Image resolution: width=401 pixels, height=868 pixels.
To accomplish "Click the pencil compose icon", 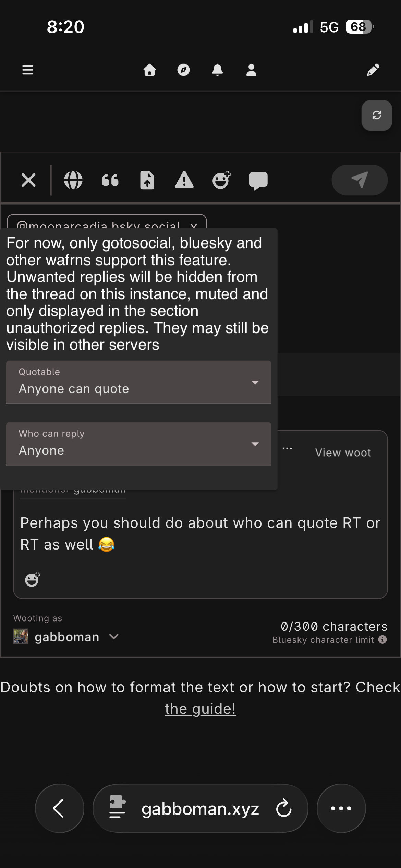I will 373,70.
